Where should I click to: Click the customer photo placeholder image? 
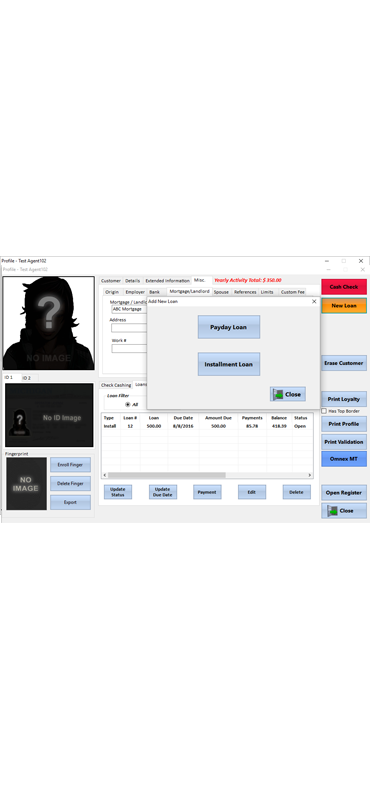[48, 323]
